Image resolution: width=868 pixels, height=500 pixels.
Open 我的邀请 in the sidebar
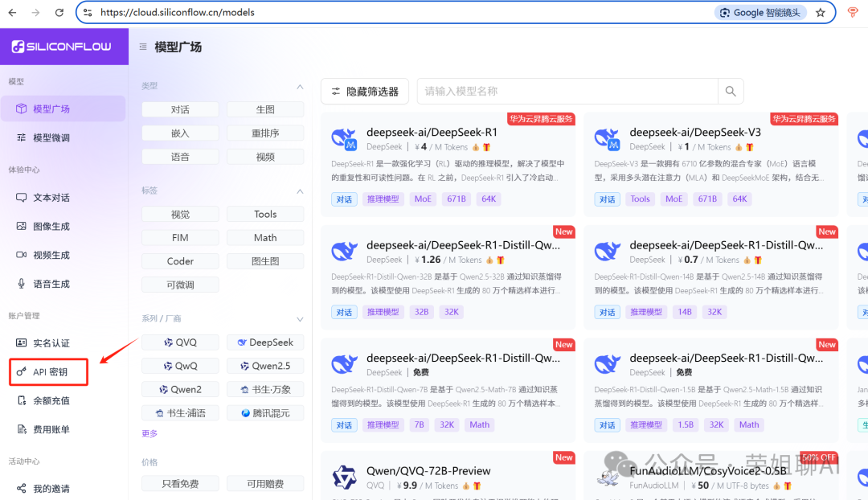point(63,489)
